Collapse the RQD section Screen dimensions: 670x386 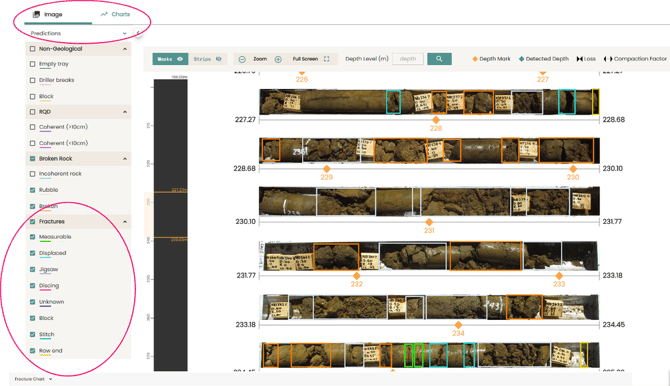point(125,112)
